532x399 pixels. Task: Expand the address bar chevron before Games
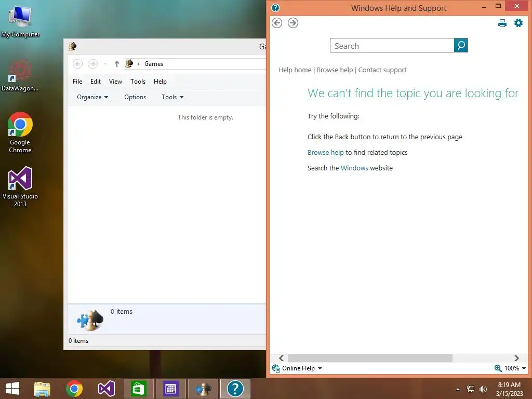tap(138, 64)
